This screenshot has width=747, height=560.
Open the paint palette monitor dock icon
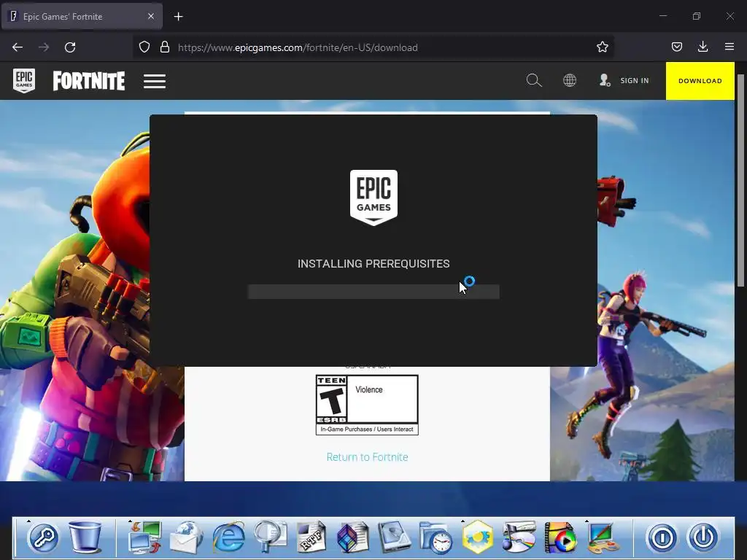[x=602, y=537]
